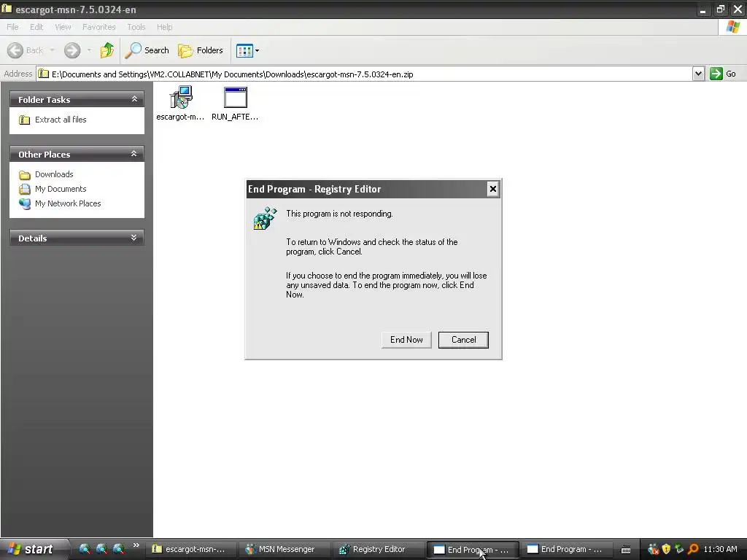Open the Tools menu
Screen dimensions: 747x560
point(136,27)
